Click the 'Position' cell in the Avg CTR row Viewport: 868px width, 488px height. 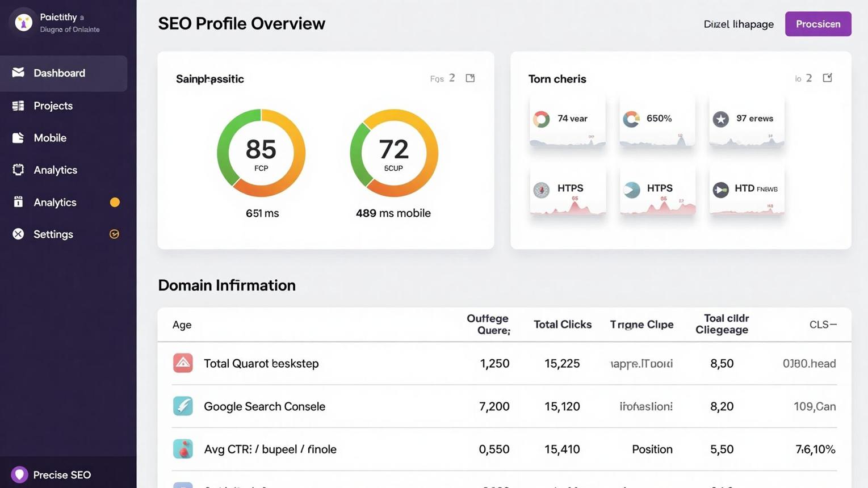click(652, 449)
